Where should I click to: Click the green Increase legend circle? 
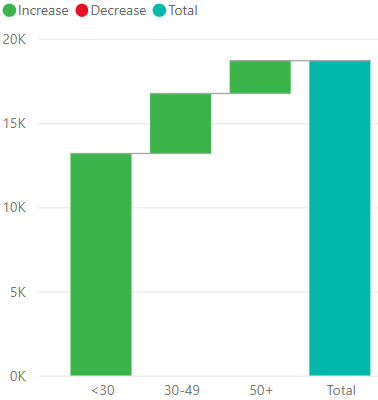(9, 10)
